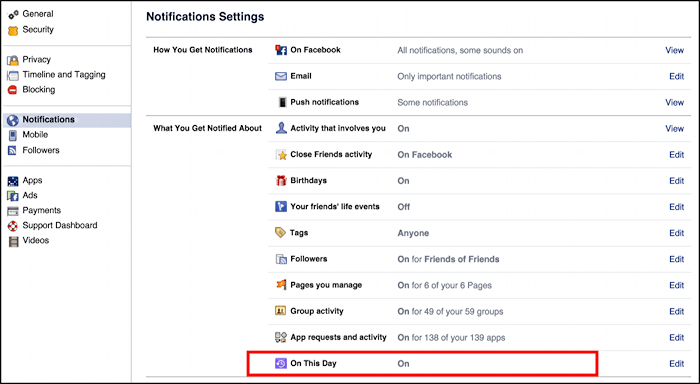Click 'On for 138 of your 139 apps'

451,338
